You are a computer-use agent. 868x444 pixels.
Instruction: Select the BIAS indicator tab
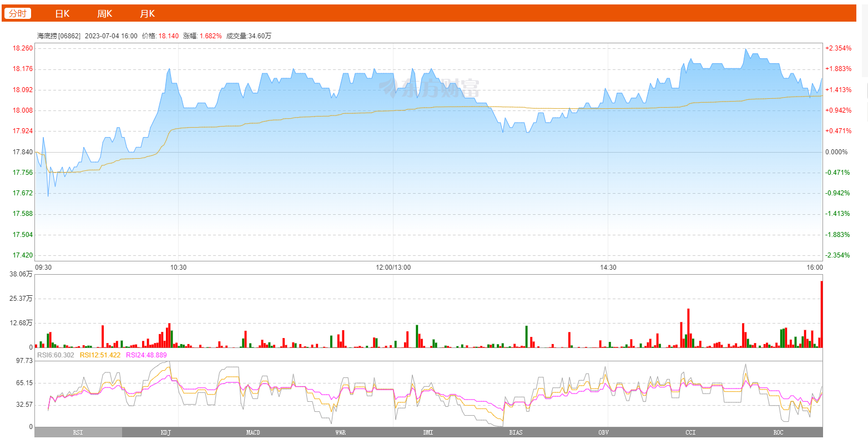click(x=516, y=432)
